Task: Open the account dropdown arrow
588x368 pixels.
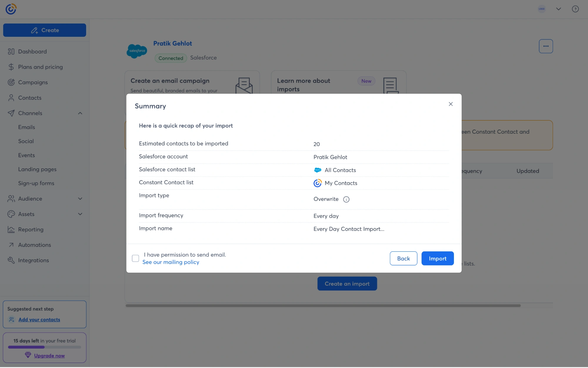Action: pos(558,9)
